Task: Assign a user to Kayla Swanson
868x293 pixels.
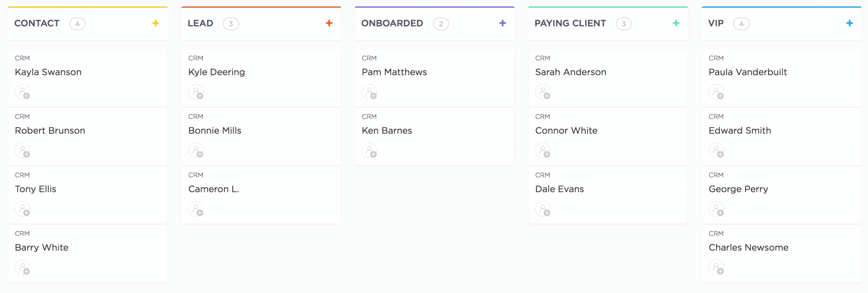Action: click(23, 92)
